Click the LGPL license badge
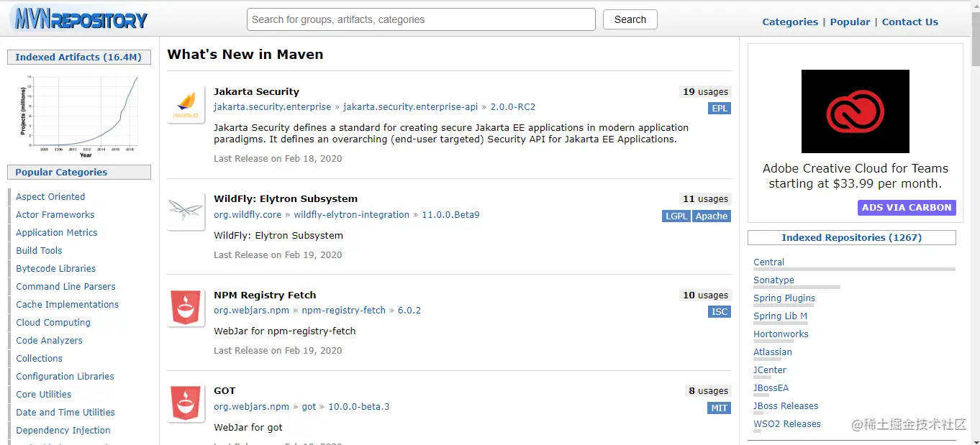The height and width of the screenshot is (445, 980). point(676,216)
